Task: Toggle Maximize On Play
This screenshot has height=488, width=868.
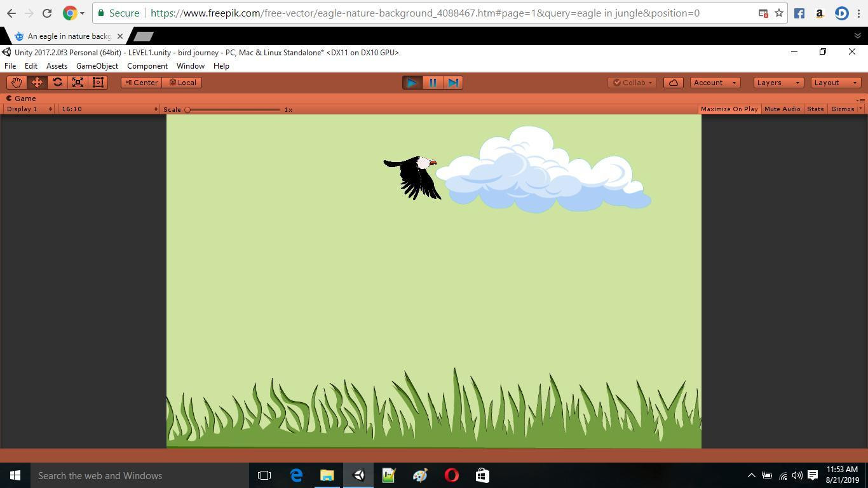Action: pyautogui.click(x=729, y=109)
